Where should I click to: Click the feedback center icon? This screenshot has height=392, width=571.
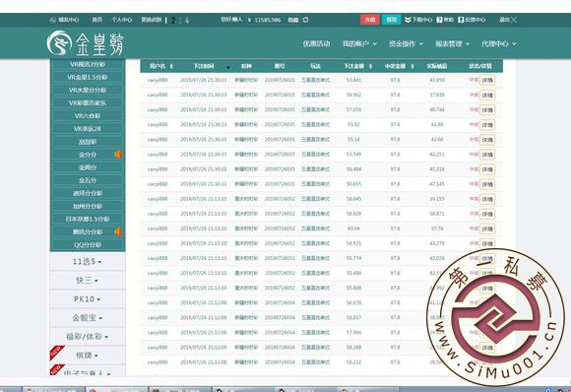tap(461, 20)
